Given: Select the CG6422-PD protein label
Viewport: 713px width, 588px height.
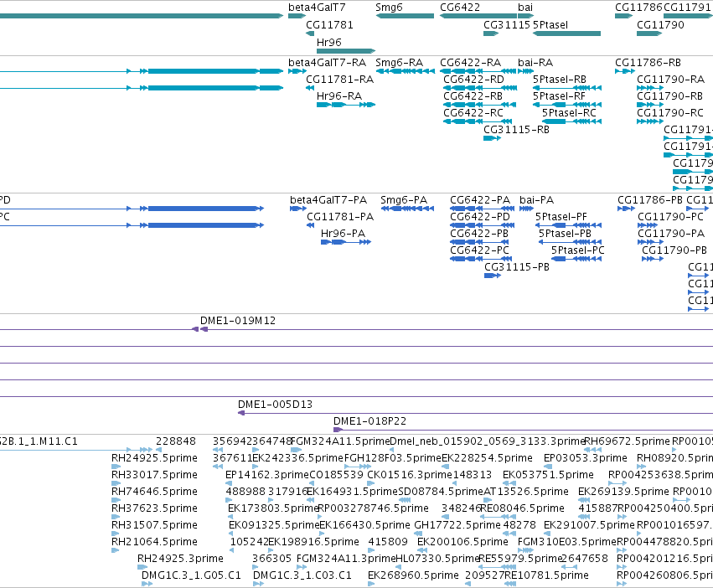Looking at the screenshot, I should tap(480, 217).
